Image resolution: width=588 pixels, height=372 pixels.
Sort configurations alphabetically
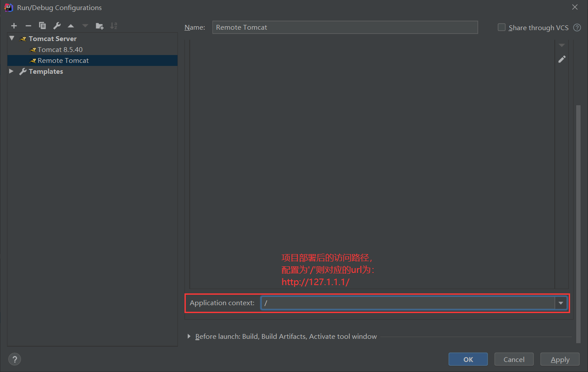[x=114, y=26]
